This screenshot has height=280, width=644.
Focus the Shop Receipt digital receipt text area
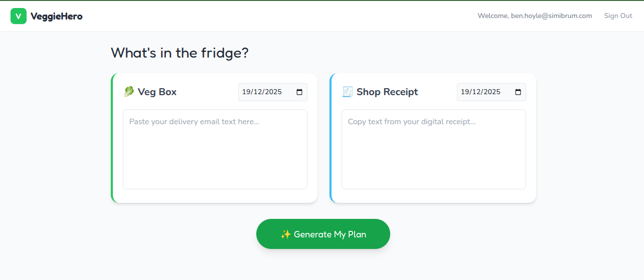click(433, 149)
